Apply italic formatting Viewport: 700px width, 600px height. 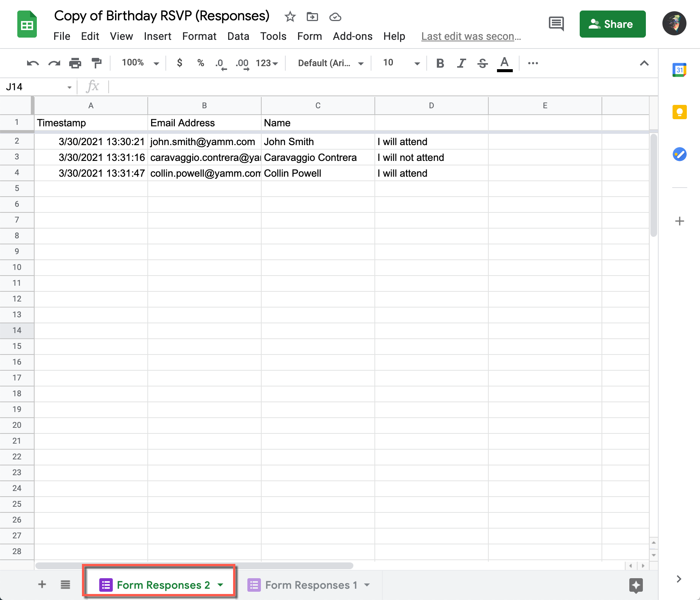tap(461, 63)
